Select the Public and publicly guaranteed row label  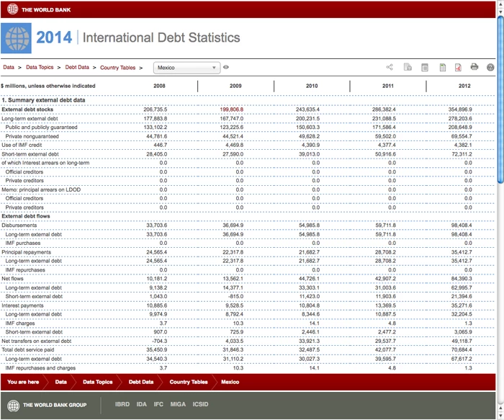(41, 128)
